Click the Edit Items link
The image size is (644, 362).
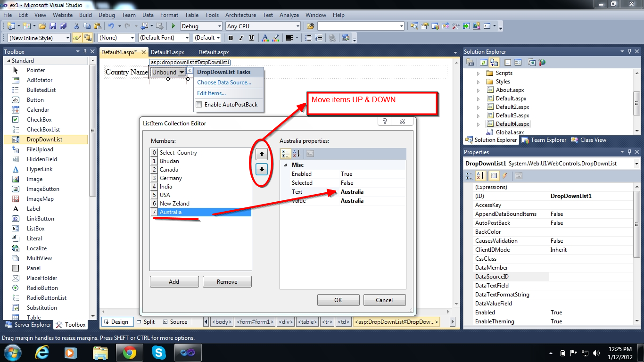[211, 93]
